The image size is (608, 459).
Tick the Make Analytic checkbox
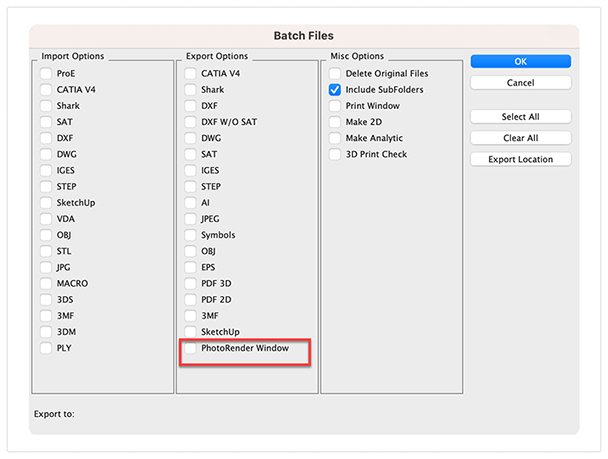tap(335, 138)
